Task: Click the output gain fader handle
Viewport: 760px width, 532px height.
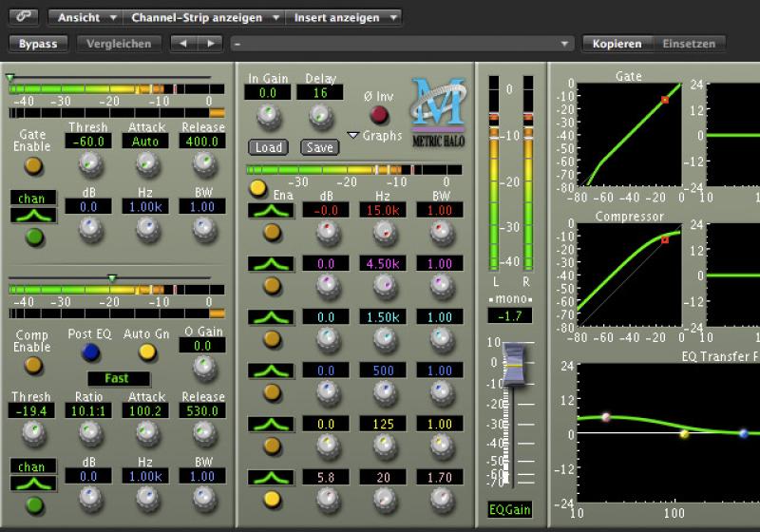Action: pos(513,365)
